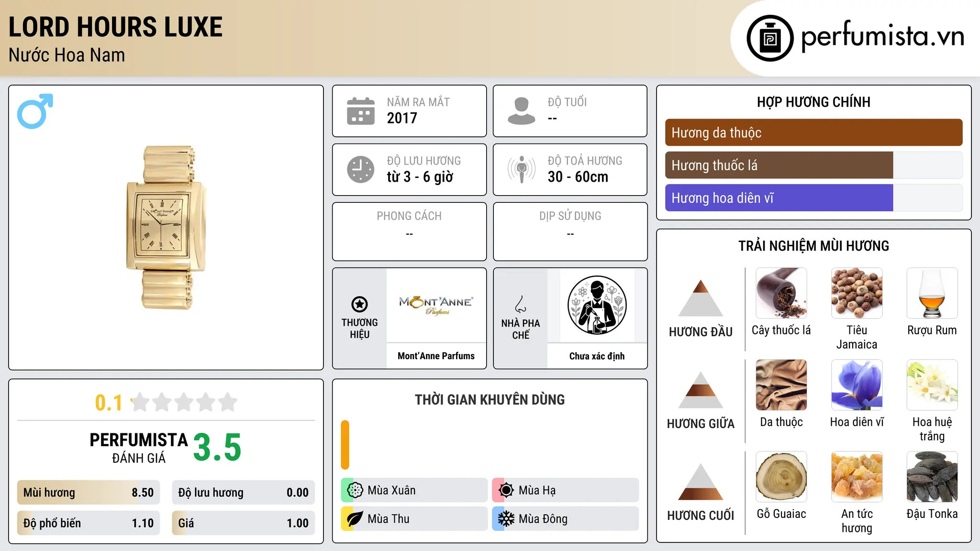Click the five-star rating row

tap(184, 402)
